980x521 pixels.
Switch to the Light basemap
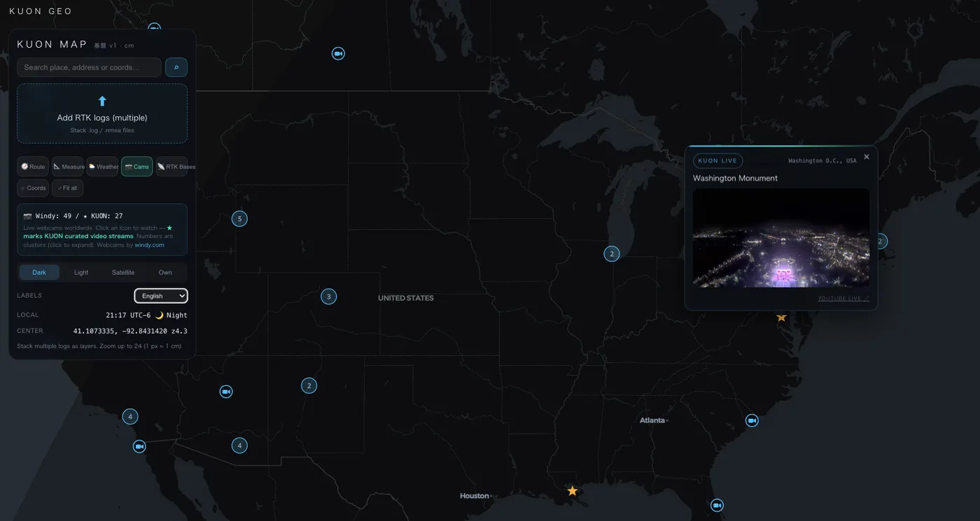coord(81,272)
